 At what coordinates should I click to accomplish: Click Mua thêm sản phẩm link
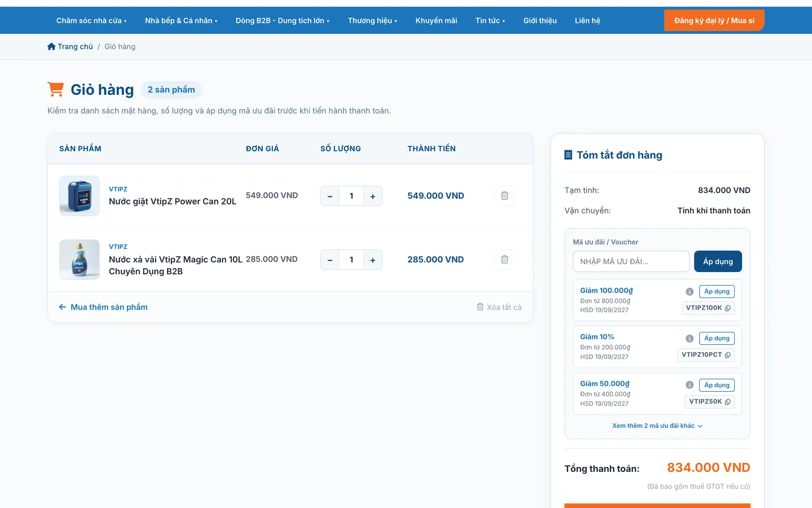pos(104,307)
